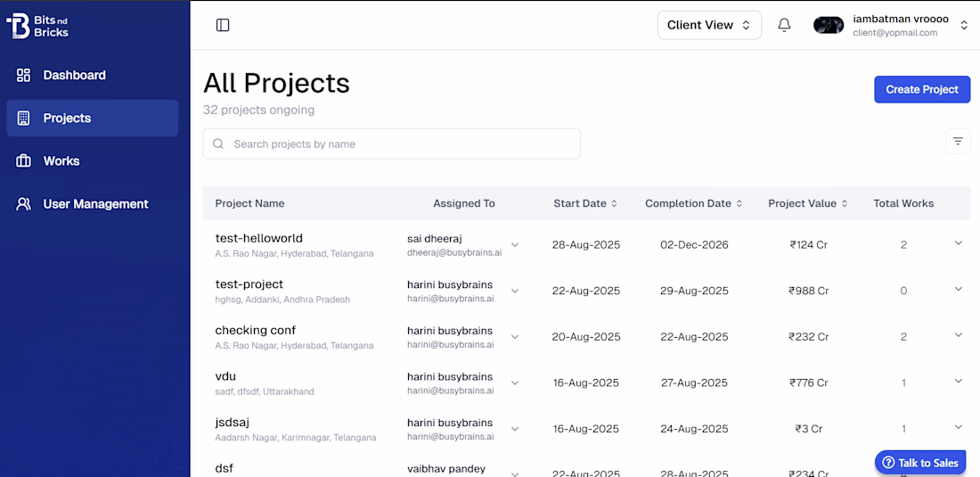This screenshot has width=980, height=477.
Task: Click hghsg, Addanki, Andhra Pradesh address
Action: [x=282, y=300]
